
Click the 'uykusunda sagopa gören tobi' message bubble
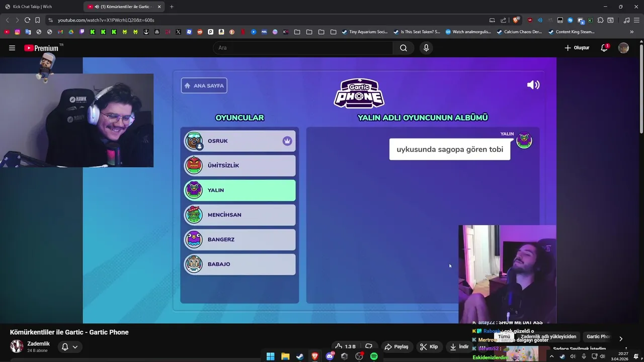click(450, 149)
